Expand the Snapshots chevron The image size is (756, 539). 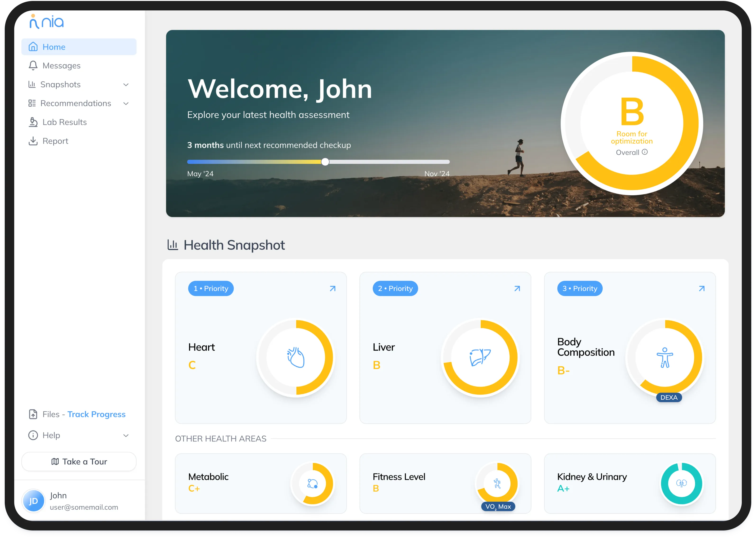126,85
